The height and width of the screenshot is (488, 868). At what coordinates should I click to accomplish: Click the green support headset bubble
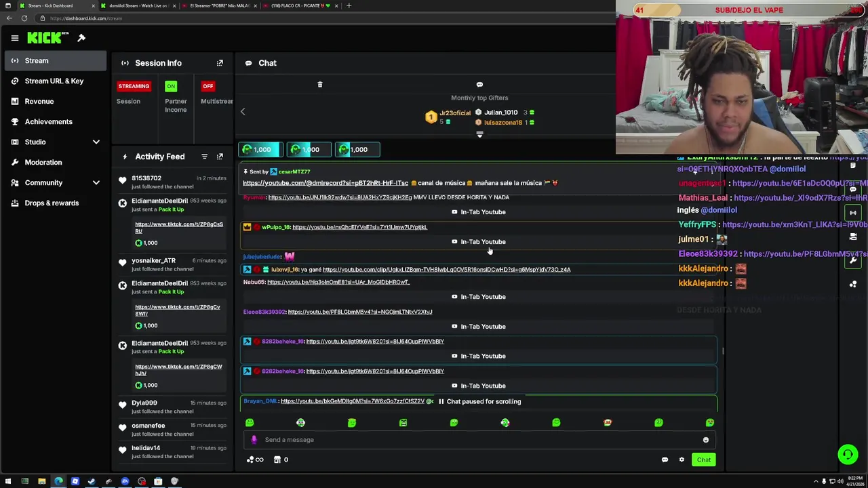click(848, 455)
